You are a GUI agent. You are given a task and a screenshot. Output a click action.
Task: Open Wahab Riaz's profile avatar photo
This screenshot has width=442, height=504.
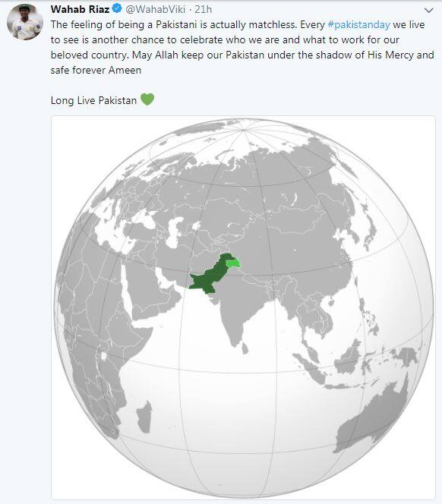coord(25,22)
